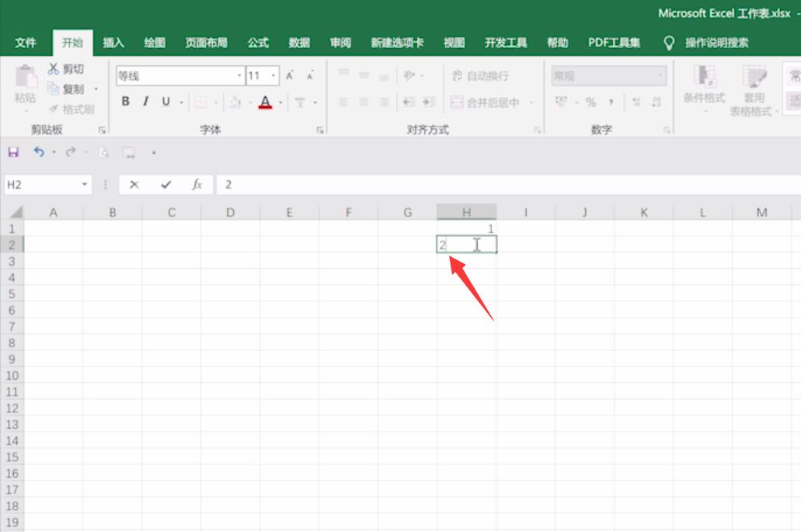Switch to the Draw tab

tap(155, 43)
